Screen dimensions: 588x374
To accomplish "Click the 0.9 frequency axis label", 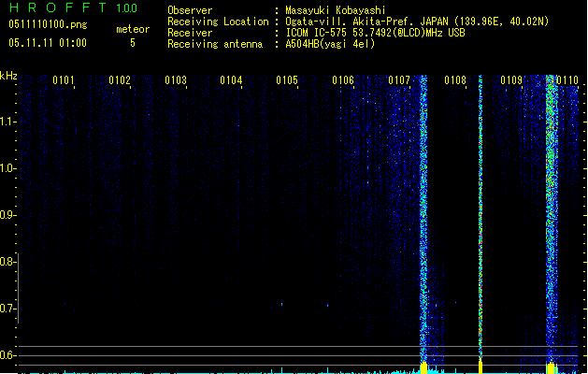I will tap(7, 215).
